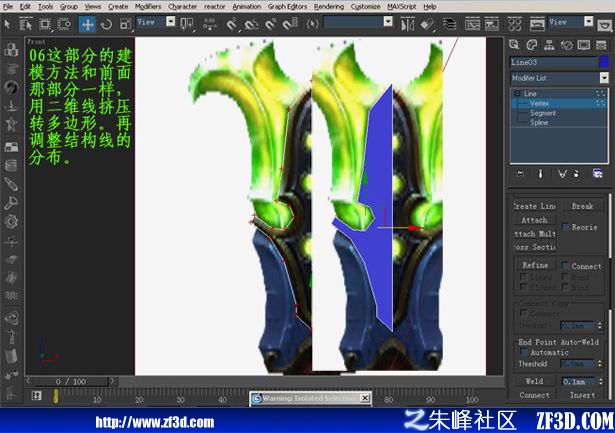
Task: Click the Quick Render teapot icon
Action: click(x=604, y=25)
